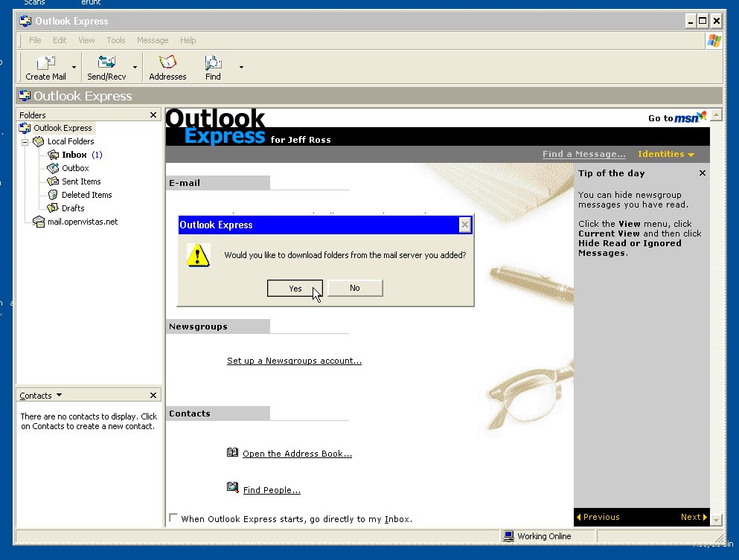Go to MSN link in header
This screenshot has width=739, height=560.
[x=676, y=118]
